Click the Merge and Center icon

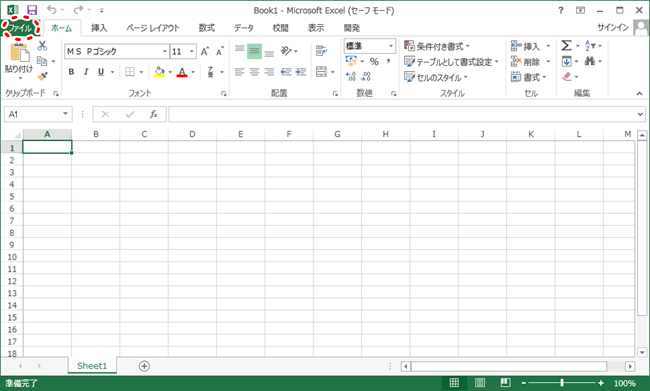pos(322,72)
